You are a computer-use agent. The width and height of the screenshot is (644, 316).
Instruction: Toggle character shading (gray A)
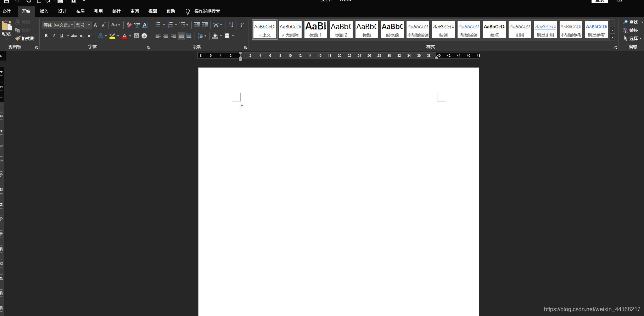point(136,36)
